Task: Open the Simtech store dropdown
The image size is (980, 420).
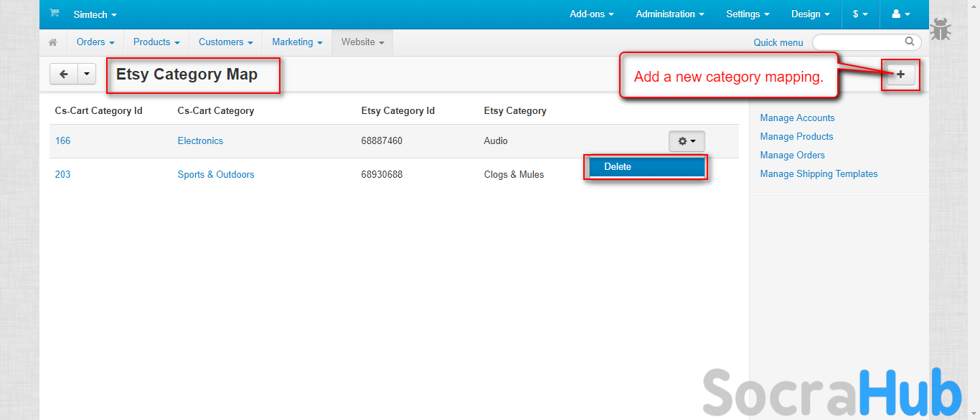Action: tap(95, 14)
